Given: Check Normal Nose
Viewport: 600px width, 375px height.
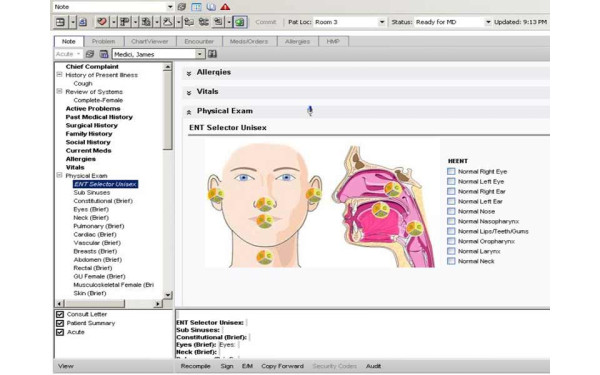Looking at the screenshot, I should tap(451, 211).
